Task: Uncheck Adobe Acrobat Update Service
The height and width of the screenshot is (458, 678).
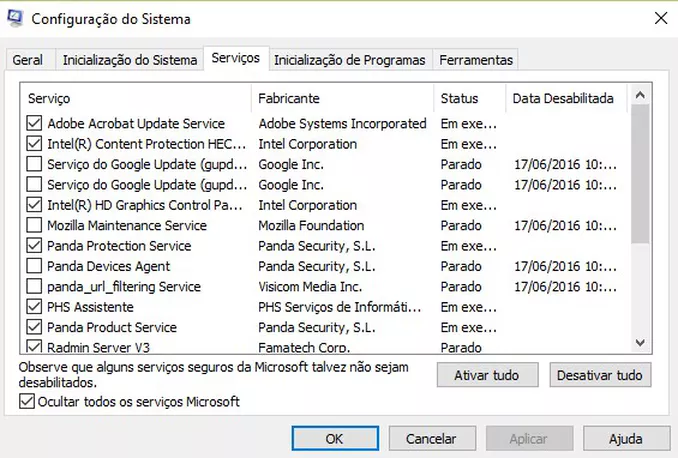Action: click(x=34, y=123)
